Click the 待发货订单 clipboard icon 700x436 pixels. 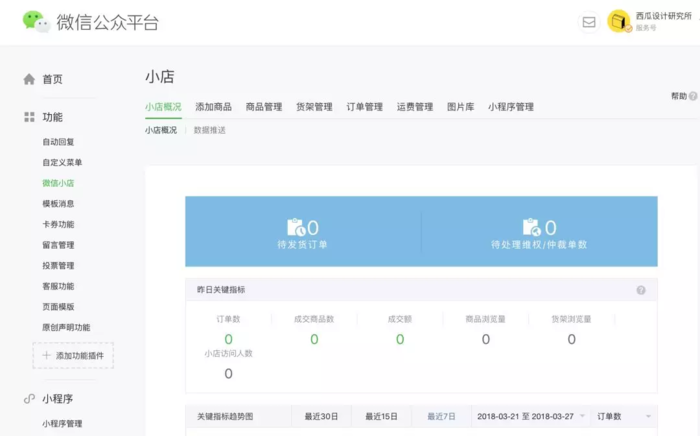(296, 227)
